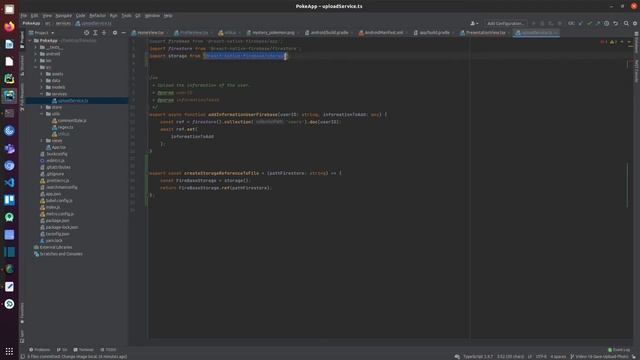Screen dimensions: 640x360
Task: Select babel.config.js in project tree
Action: click(59, 201)
